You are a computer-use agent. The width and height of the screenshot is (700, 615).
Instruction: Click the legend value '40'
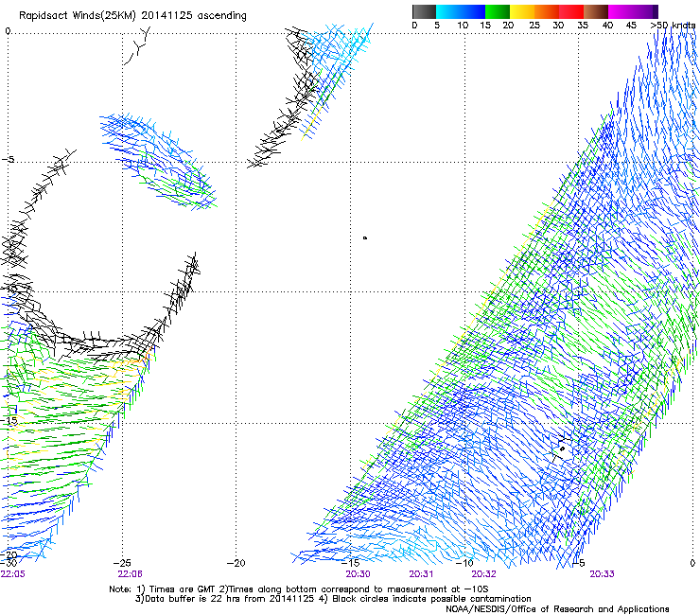607,26
